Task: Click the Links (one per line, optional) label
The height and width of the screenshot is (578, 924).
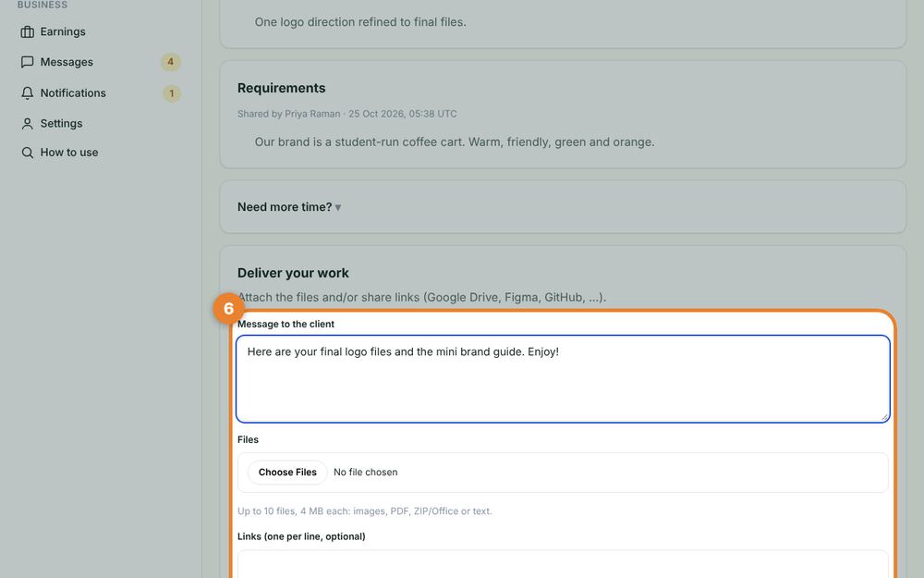Action: coord(301,536)
